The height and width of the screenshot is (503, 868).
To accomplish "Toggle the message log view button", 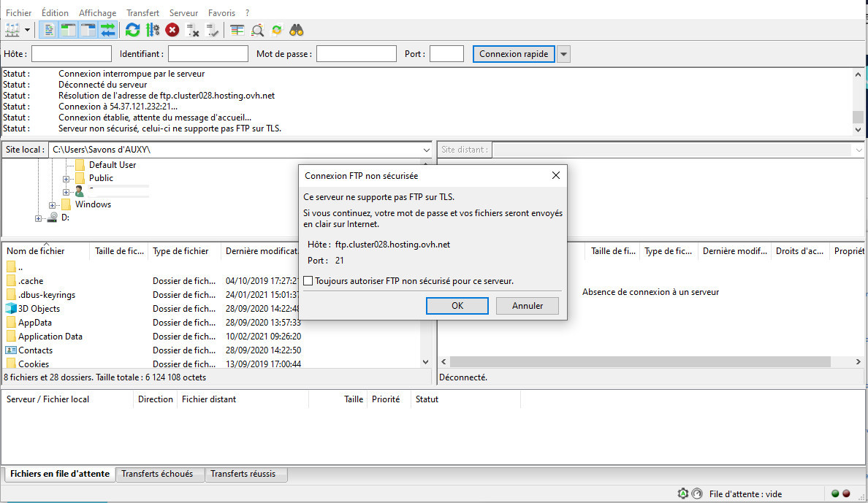I will coord(49,30).
